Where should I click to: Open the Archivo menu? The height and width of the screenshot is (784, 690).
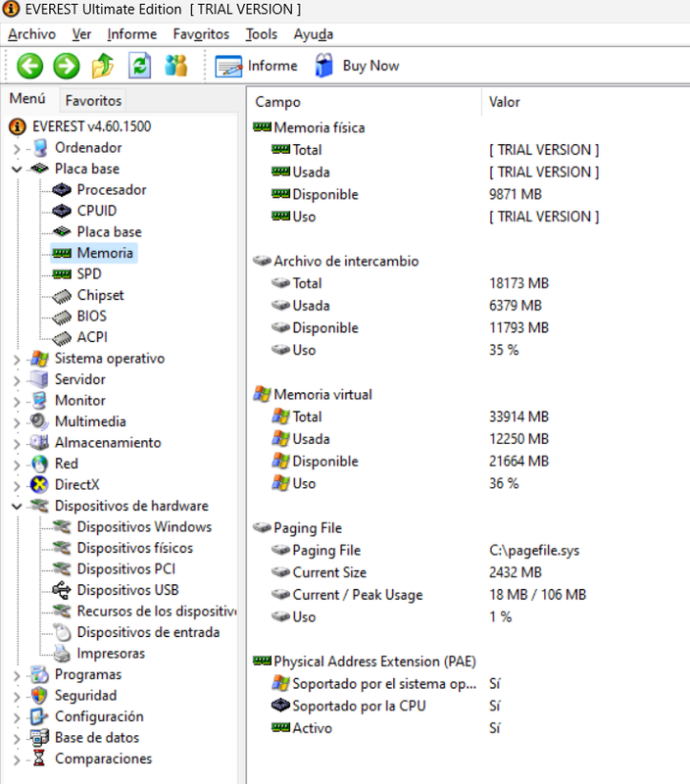pos(31,34)
